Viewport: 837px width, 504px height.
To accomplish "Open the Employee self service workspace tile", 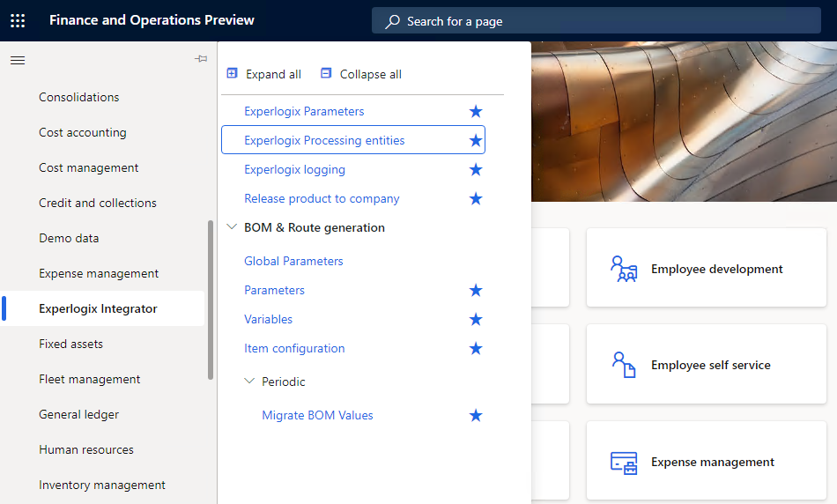I will (707, 364).
